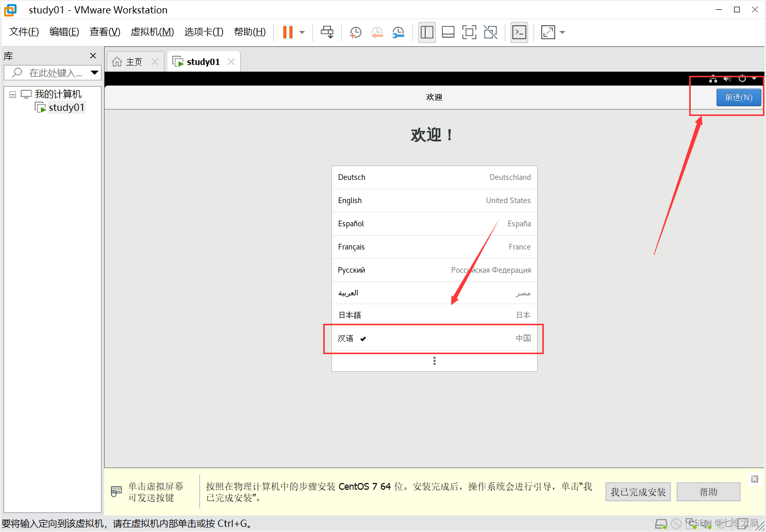Image resolution: width=766 pixels, height=532 pixels.
Task: Open the 查看(V) menu
Action: [105, 32]
